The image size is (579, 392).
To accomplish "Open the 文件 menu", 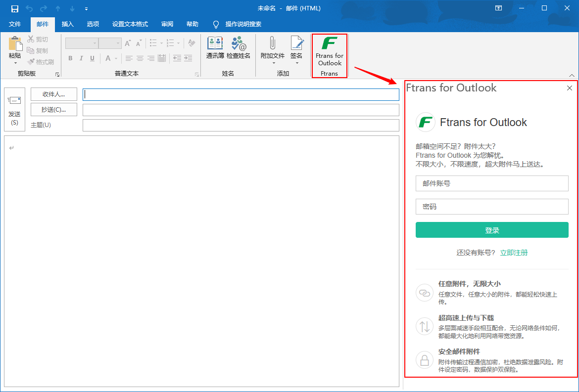I will 15,24.
